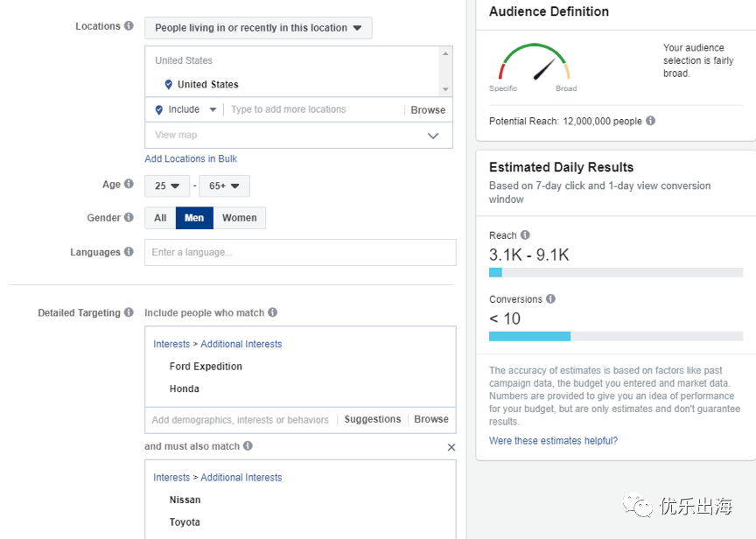756x539 pixels.
Task: Click the Enter a language input field
Action: (300, 252)
